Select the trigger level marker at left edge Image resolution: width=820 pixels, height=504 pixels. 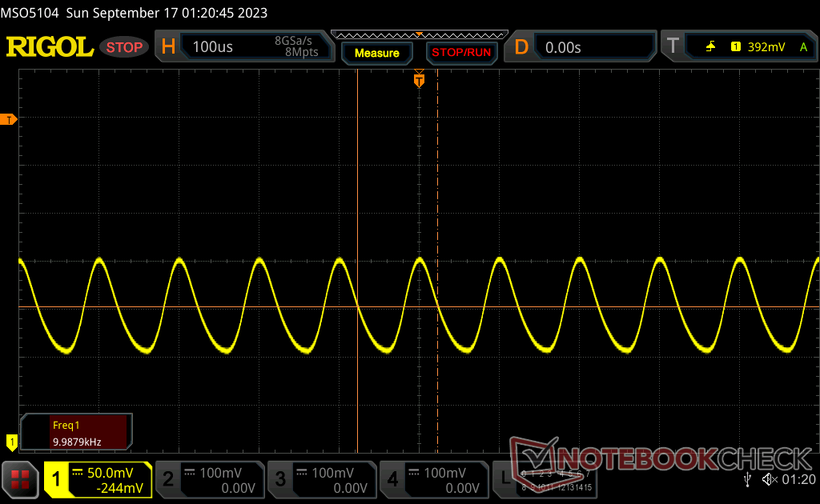tap(10, 120)
